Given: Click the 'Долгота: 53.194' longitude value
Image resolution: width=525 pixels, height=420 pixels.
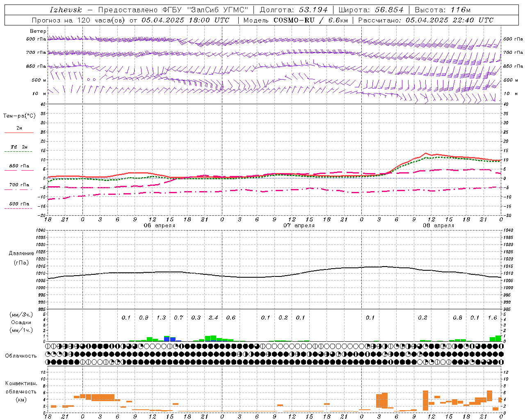Looking at the screenshot, I should tap(294, 10).
